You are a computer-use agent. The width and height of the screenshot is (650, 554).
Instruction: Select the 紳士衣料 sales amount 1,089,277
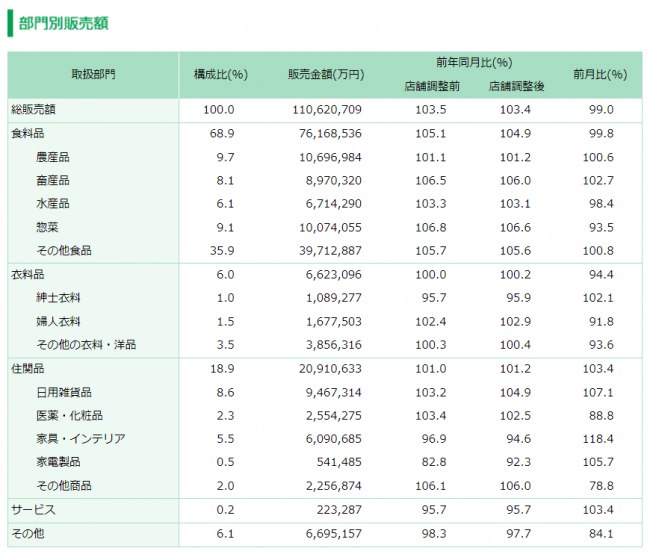coord(337,298)
